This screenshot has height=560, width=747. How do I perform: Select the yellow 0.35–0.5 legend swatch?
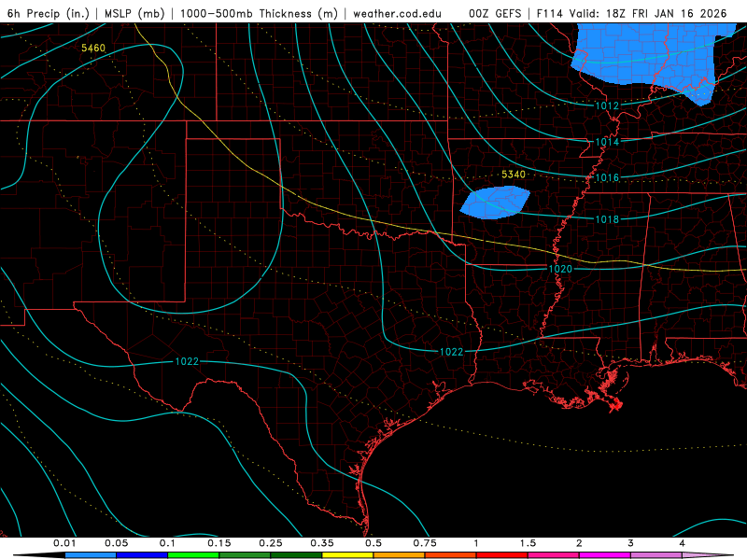pos(348,555)
